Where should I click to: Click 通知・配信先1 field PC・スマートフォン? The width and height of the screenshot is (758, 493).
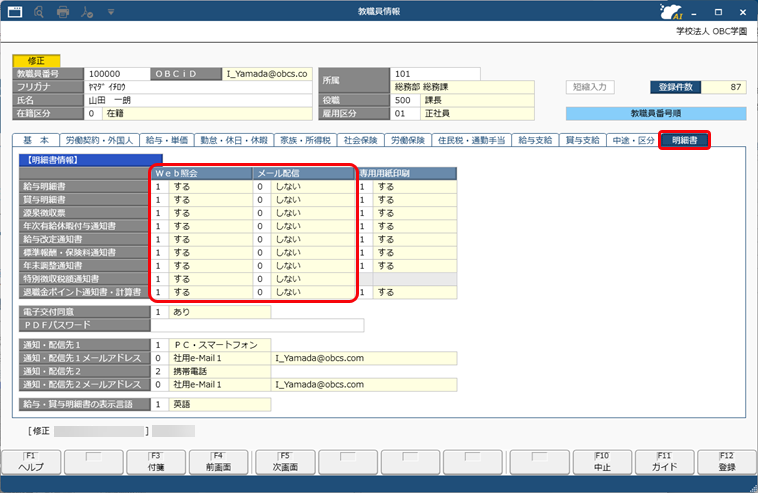click(211, 345)
